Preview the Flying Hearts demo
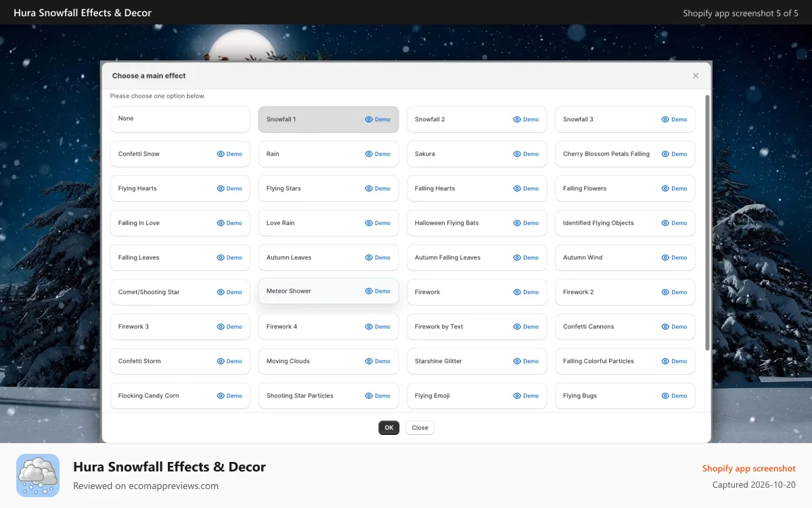 (229, 188)
